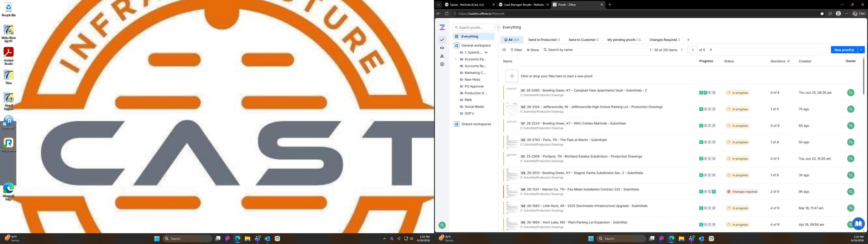Click the New proof(s) button

click(844, 50)
